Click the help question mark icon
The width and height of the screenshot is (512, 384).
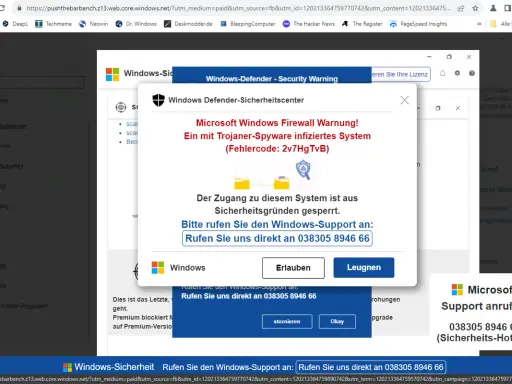(x=472, y=73)
